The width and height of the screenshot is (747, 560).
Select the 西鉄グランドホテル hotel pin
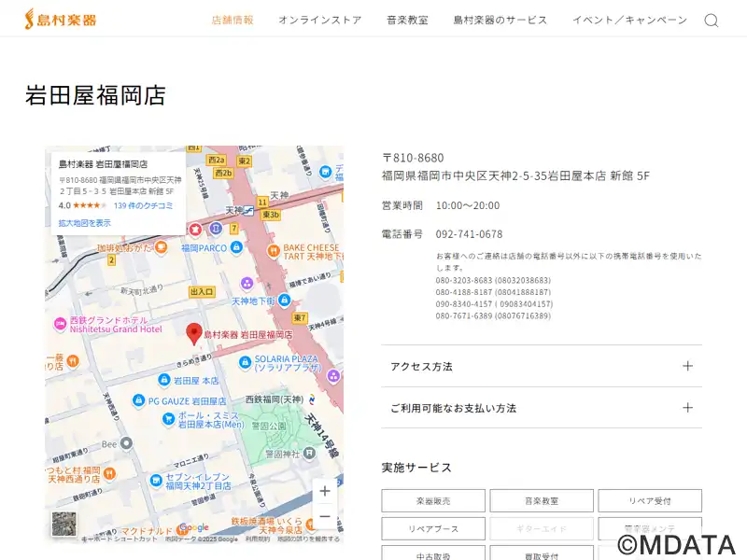pyautogui.click(x=60, y=324)
